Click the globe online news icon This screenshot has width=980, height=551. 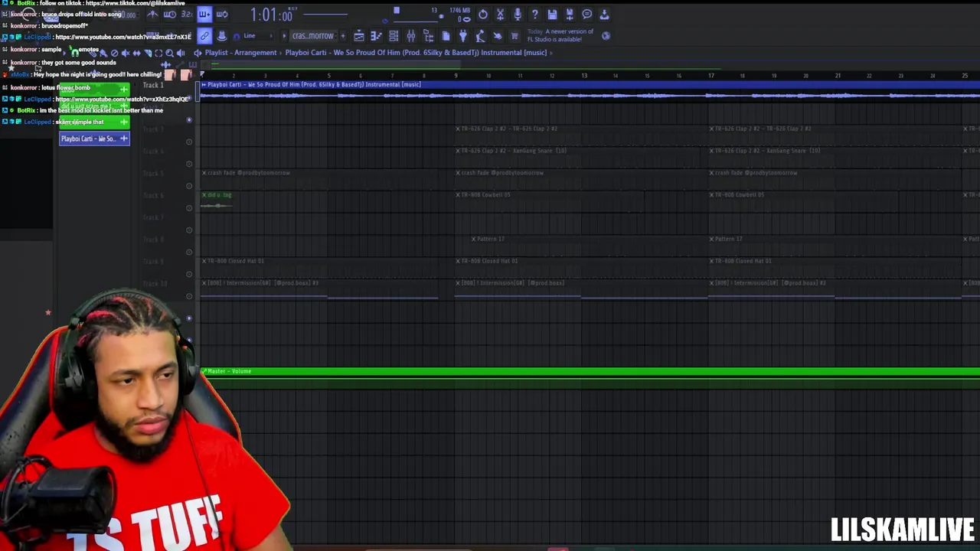[x=606, y=36]
